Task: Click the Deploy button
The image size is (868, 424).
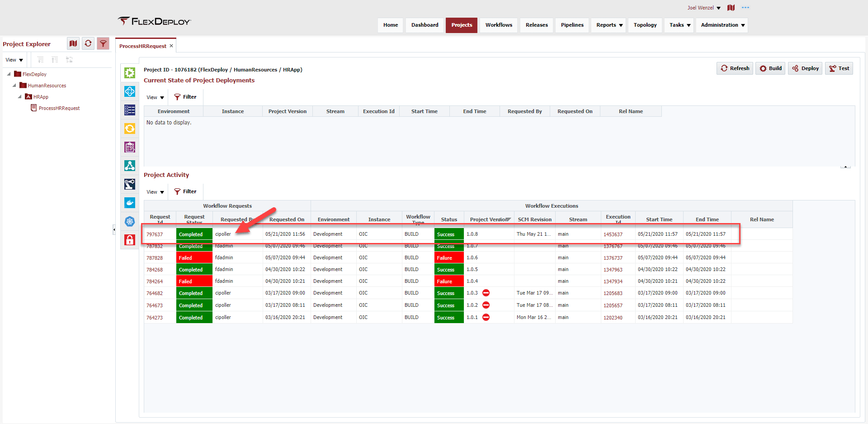Action: [806, 68]
